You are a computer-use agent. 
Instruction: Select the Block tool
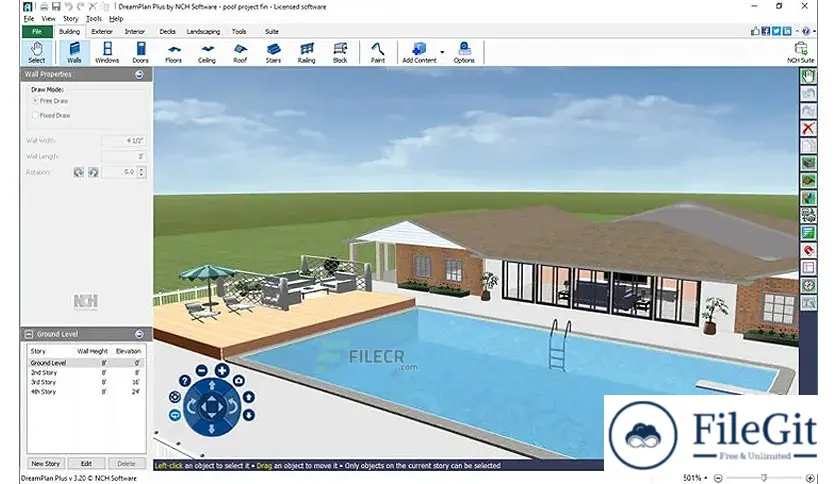coord(340,53)
